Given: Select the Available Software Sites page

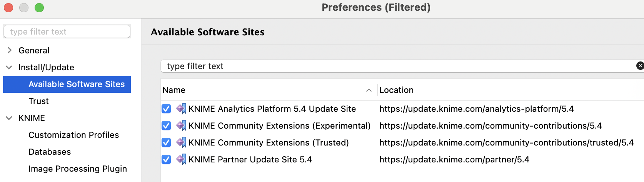Looking at the screenshot, I should (x=67, y=84).
